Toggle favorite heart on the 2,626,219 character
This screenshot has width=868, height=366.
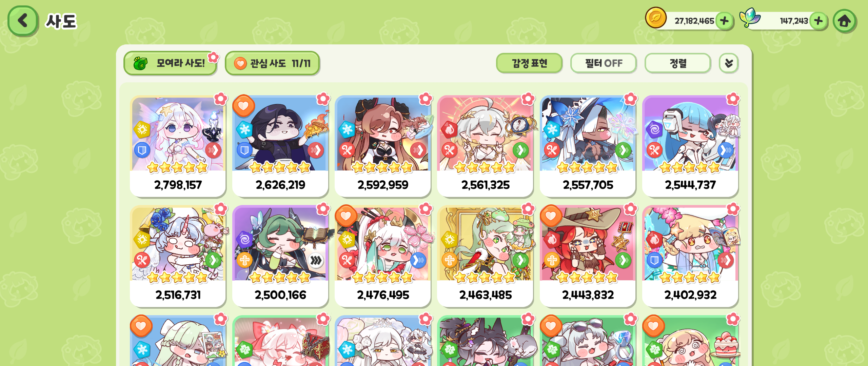coord(243,106)
